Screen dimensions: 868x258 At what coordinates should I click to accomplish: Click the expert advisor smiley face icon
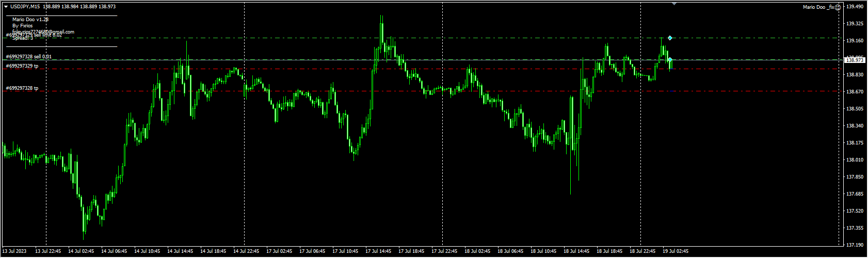tap(838, 7)
